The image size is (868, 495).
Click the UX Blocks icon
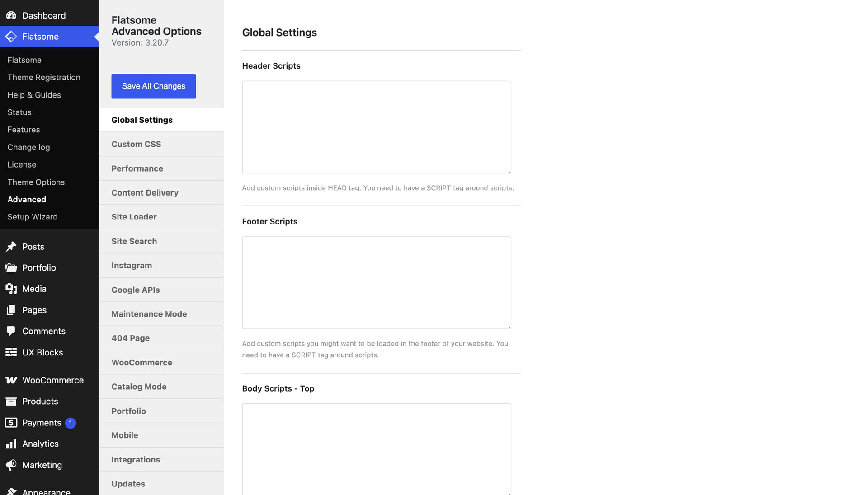[11, 352]
